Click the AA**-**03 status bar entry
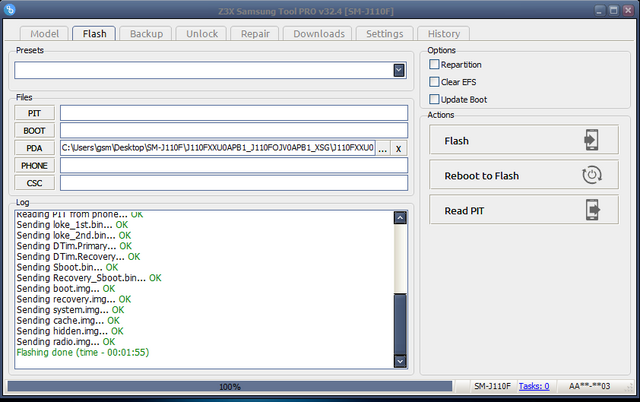 pos(589,386)
